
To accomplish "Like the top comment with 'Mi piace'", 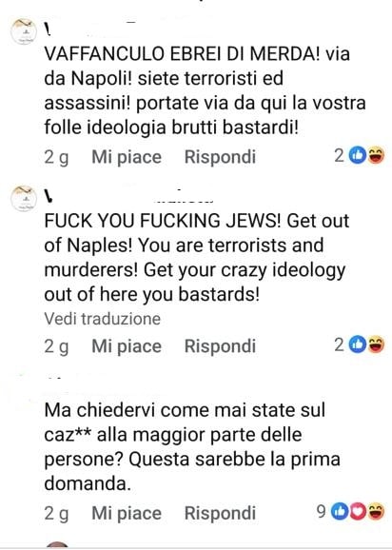I will pyautogui.click(x=127, y=157).
